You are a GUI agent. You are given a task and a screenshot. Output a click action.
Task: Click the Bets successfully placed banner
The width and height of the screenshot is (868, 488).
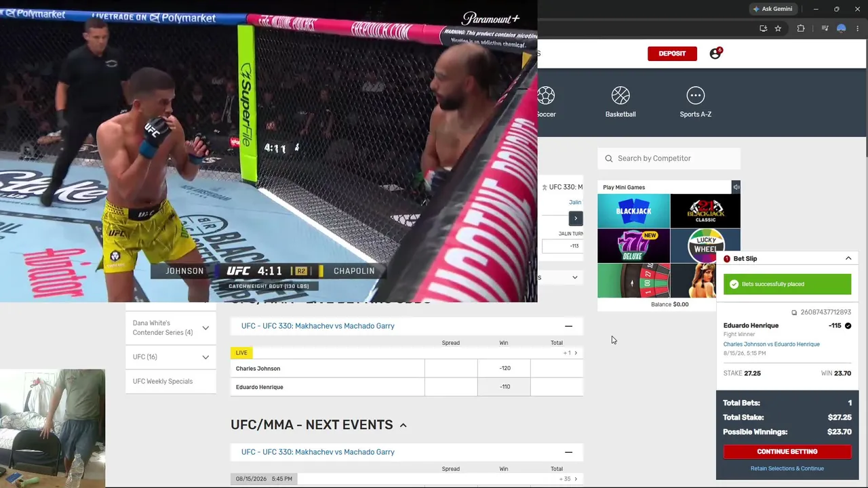pyautogui.click(x=787, y=284)
